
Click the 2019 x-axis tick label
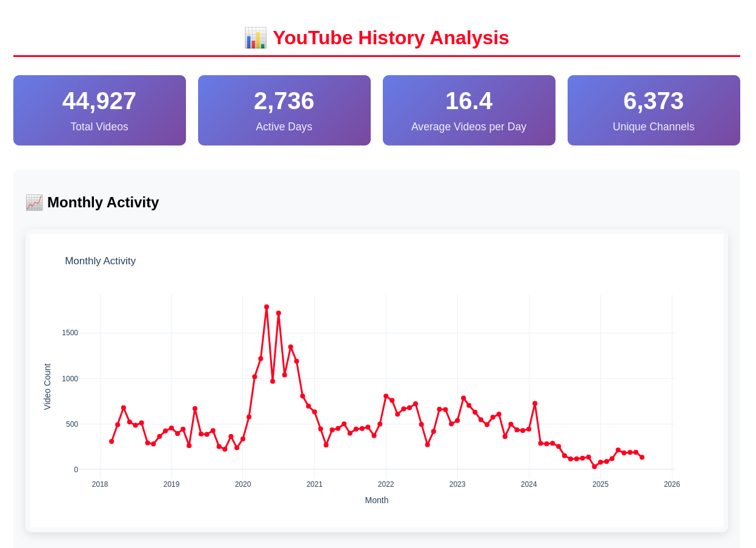tap(171, 484)
